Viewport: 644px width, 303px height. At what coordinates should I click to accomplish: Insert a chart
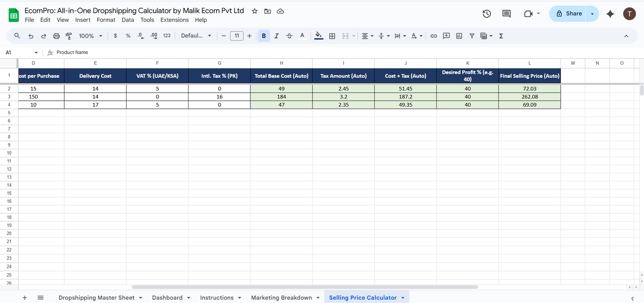click(459, 36)
